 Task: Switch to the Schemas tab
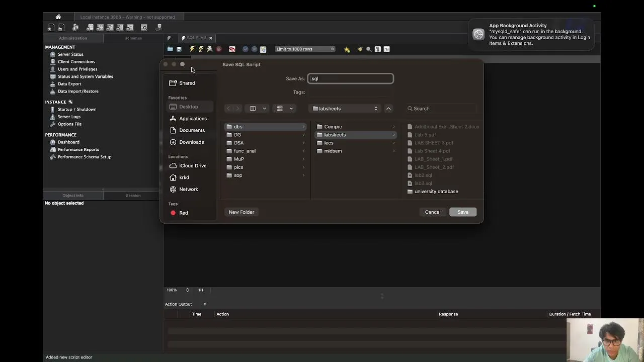tap(133, 38)
